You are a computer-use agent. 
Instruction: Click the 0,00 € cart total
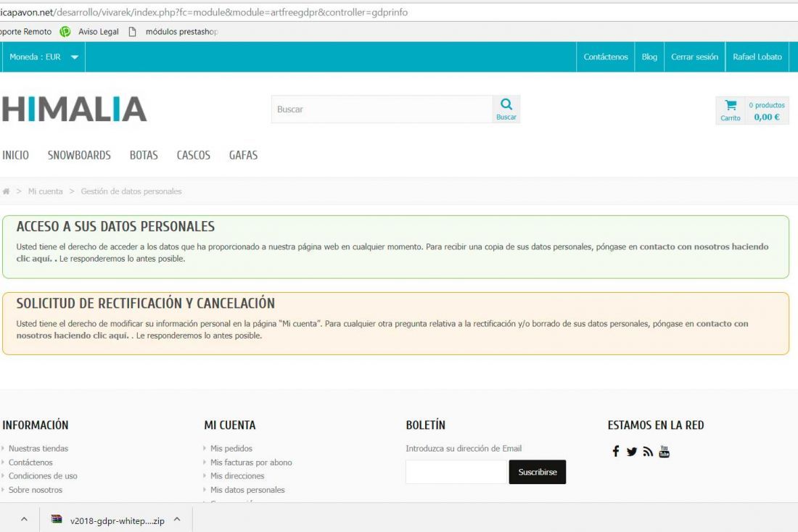point(767,117)
